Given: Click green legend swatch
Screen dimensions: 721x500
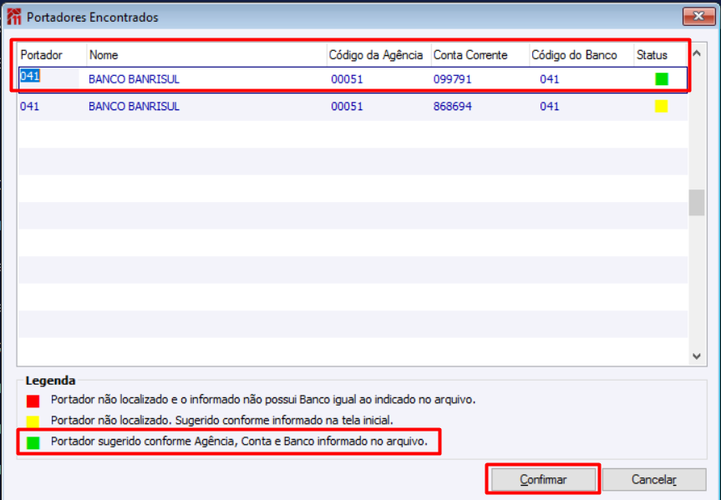Looking at the screenshot, I should tap(33, 443).
